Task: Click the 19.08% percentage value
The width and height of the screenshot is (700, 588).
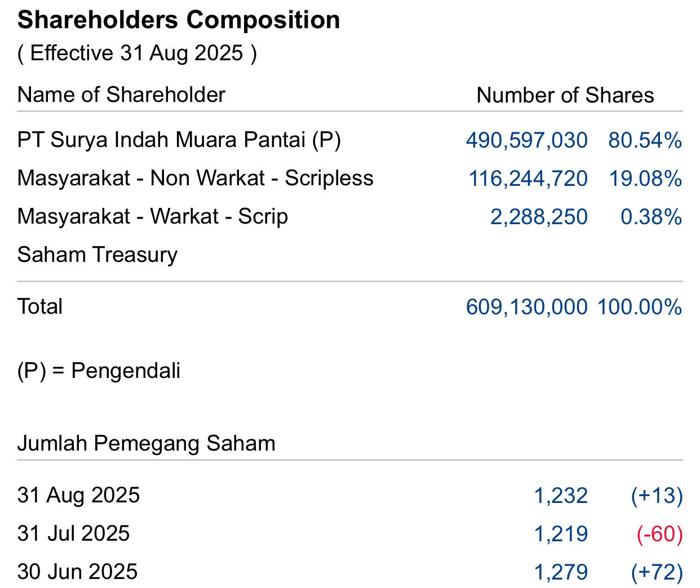Action: [x=645, y=179]
